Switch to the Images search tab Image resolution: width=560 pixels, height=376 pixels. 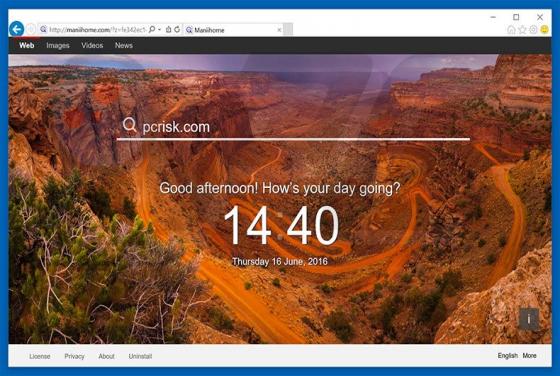58,45
